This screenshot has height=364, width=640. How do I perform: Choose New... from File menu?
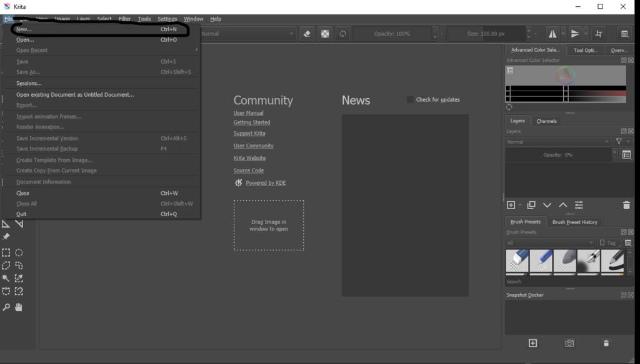pyautogui.click(x=101, y=29)
